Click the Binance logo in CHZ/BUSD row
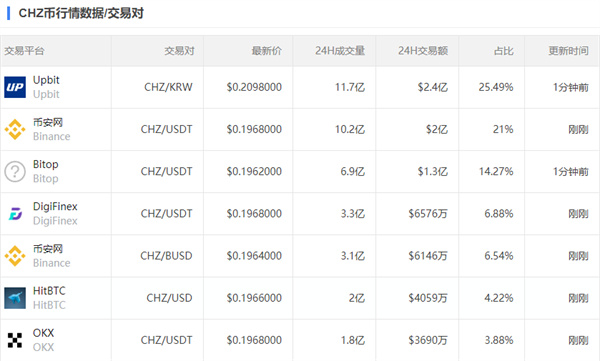Screen dimensions: 600x361 coord(15,256)
